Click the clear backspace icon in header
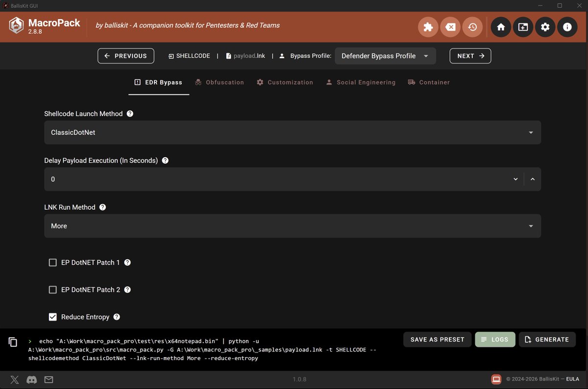Viewport: 588px width, 389px height. [x=450, y=27]
